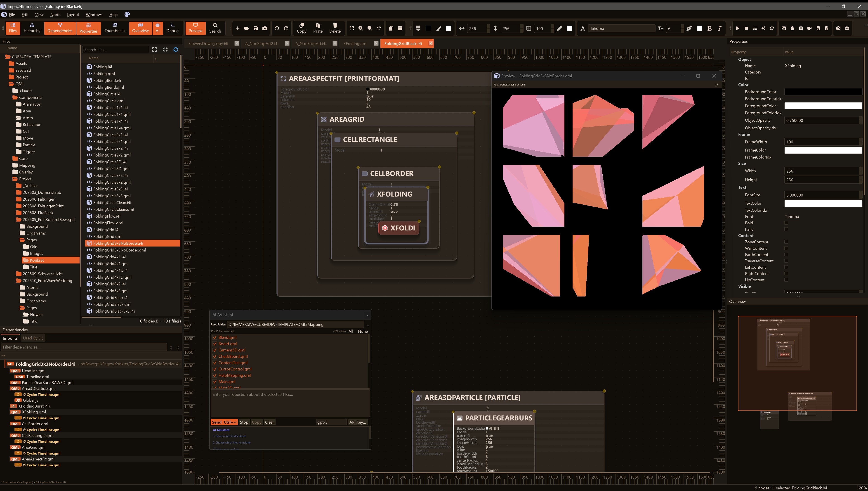
Task: Toggle the Bold checkbox in Properties
Action: point(786,223)
